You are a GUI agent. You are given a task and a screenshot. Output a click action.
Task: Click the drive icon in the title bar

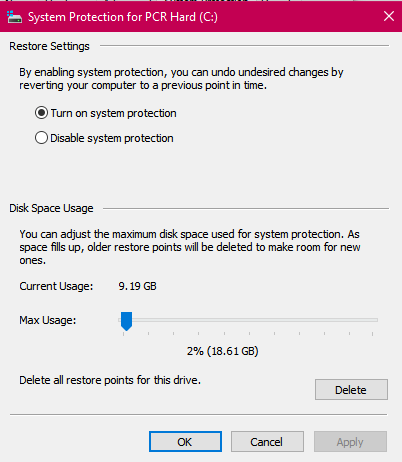coord(14,17)
